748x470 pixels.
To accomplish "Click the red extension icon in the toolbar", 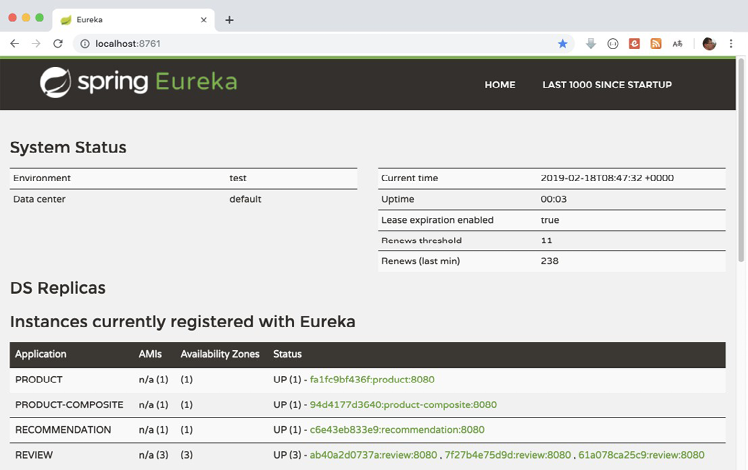I will (634, 43).
